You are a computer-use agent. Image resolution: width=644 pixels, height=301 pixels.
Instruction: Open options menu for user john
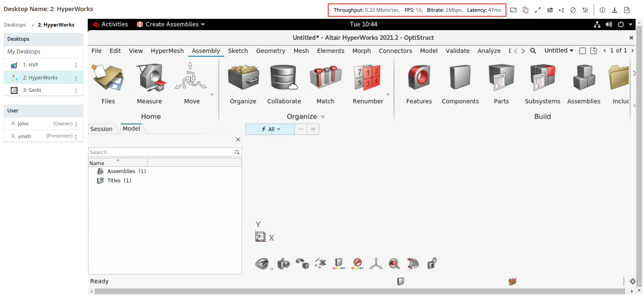[76, 124]
